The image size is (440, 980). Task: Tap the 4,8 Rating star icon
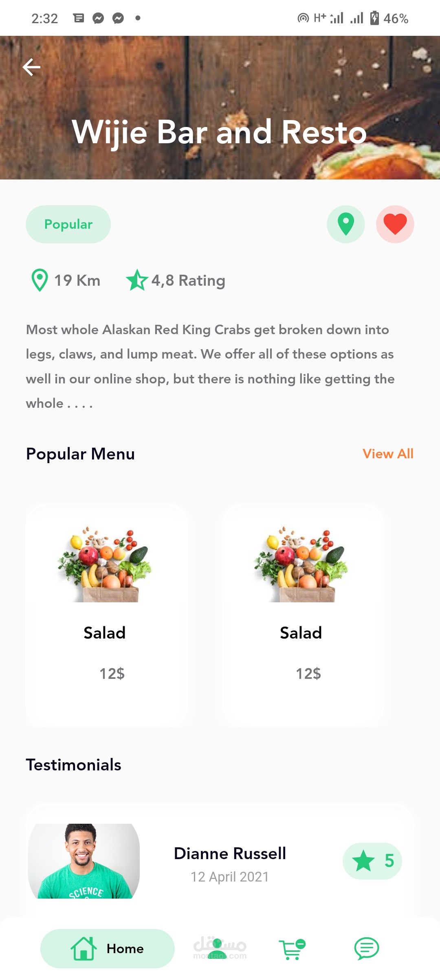coord(136,280)
